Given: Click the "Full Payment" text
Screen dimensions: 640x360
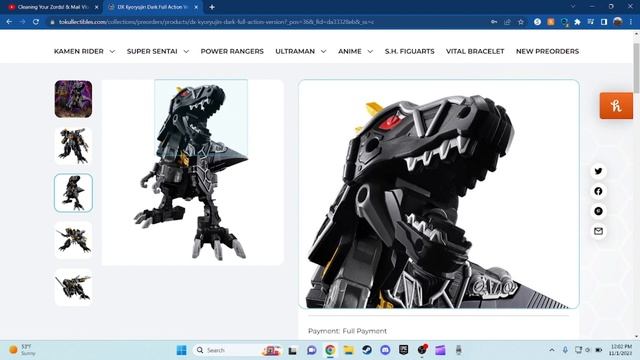Looking at the screenshot, I should (x=364, y=331).
